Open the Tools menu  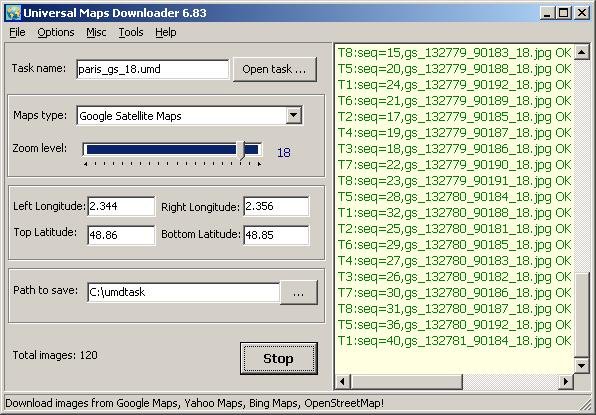pyautogui.click(x=131, y=33)
